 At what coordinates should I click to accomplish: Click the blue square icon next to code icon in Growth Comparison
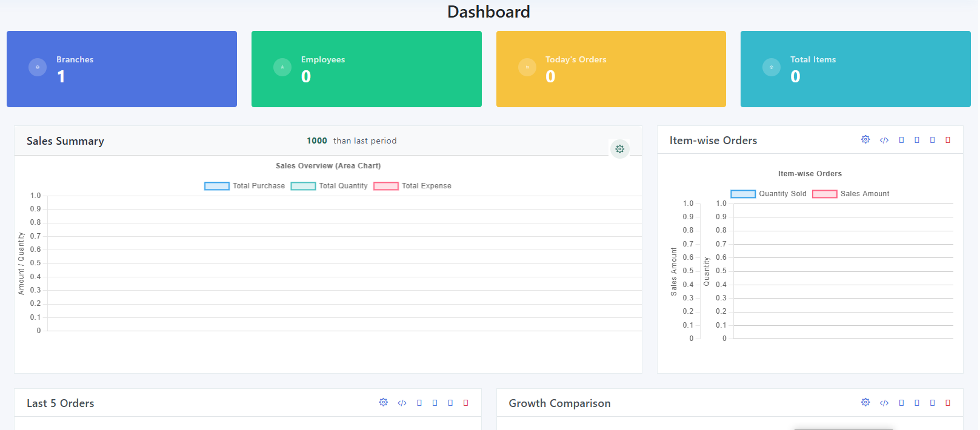click(901, 403)
